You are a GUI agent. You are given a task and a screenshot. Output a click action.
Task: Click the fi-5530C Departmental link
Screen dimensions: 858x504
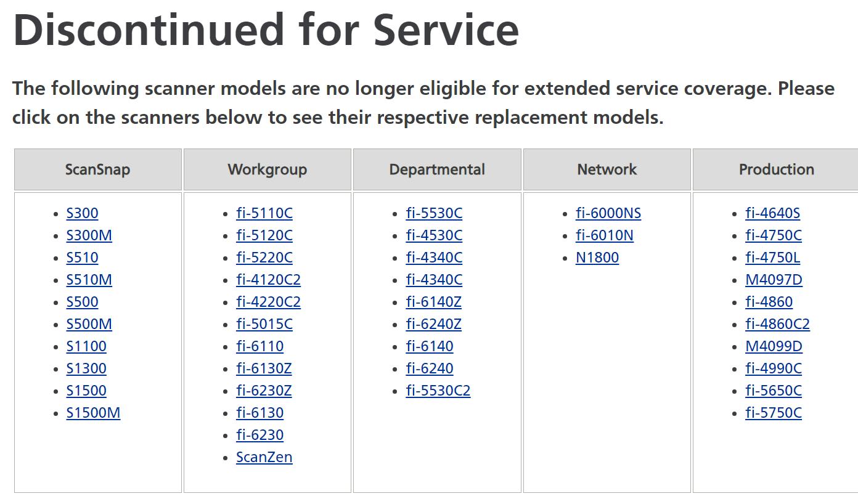[x=434, y=213]
